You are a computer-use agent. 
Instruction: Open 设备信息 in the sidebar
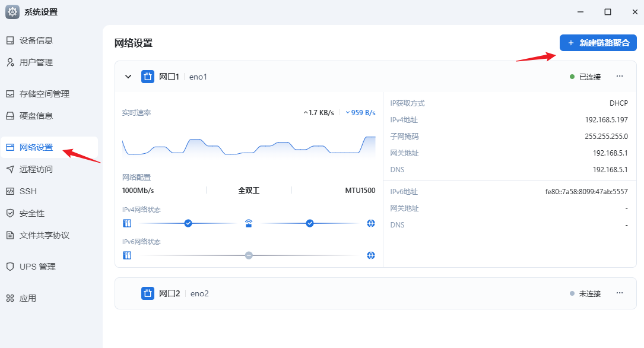36,40
